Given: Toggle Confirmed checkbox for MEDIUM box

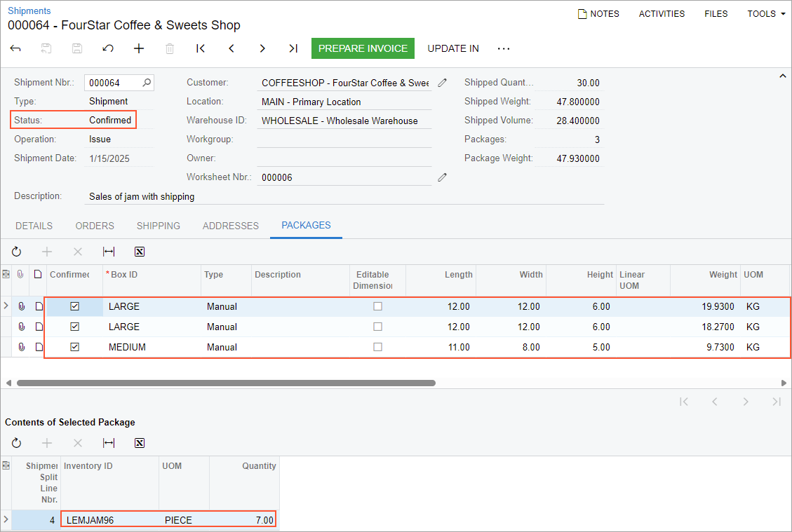Looking at the screenshot, I should [x=75, y=347].
